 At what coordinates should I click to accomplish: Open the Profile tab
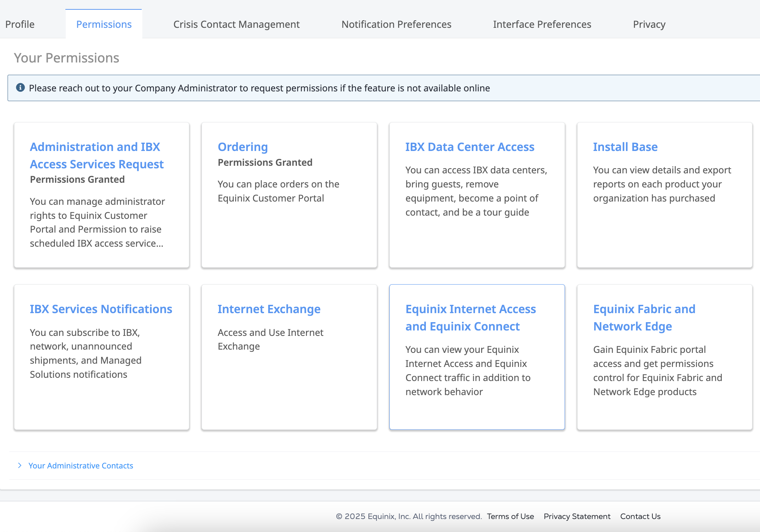[x=20, y=24]
